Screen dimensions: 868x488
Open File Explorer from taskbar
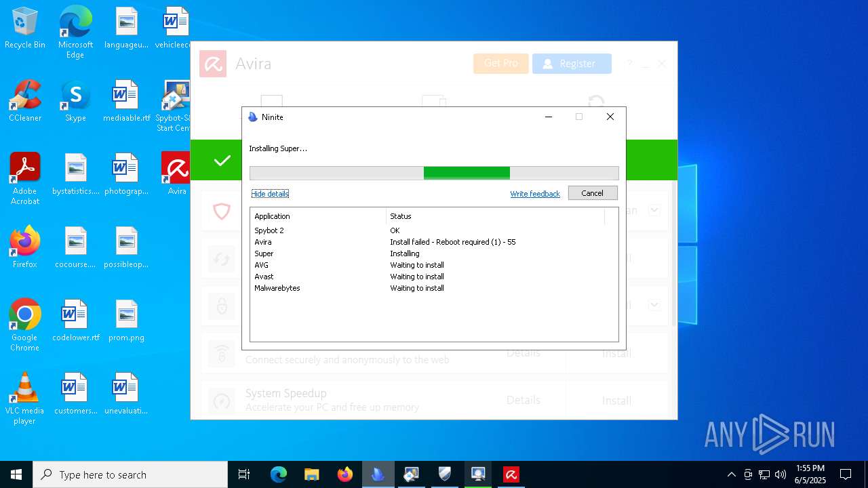pyautogui.click(x=312, y=474)
